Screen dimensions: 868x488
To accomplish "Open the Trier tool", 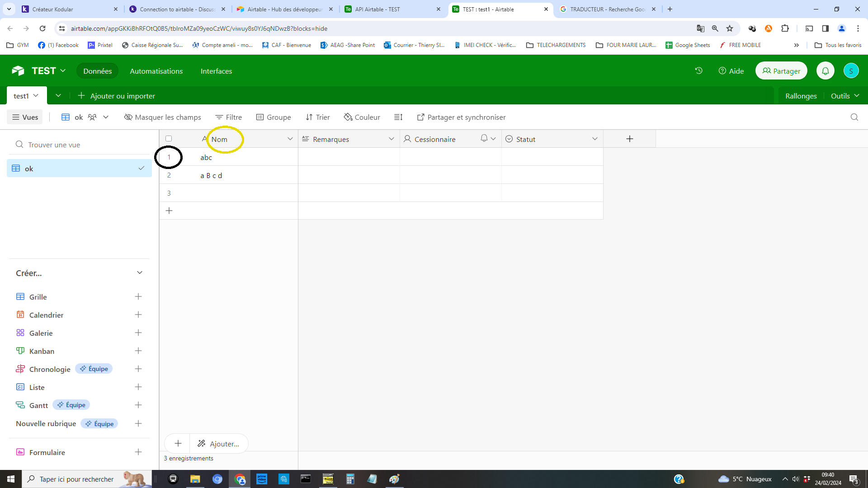I will click(x=317, y=117).
